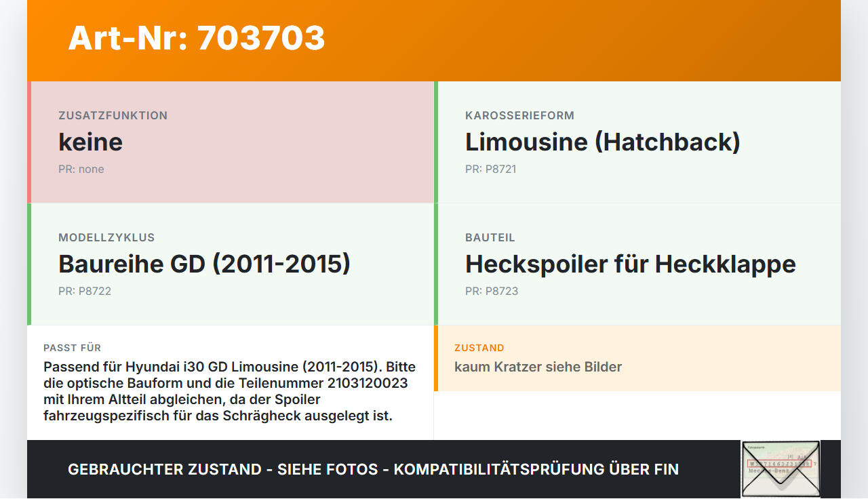Image resolution: width=868 pixels, height=499 pixels.
Task: Click 'kaum Kratzer siehe Bilder' text
Action: (538, 367)
